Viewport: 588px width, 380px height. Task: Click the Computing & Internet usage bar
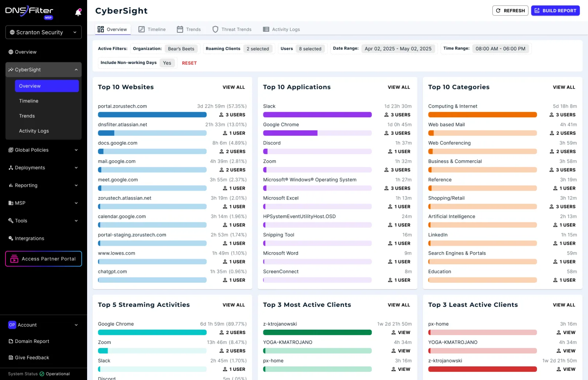(482, 115)
